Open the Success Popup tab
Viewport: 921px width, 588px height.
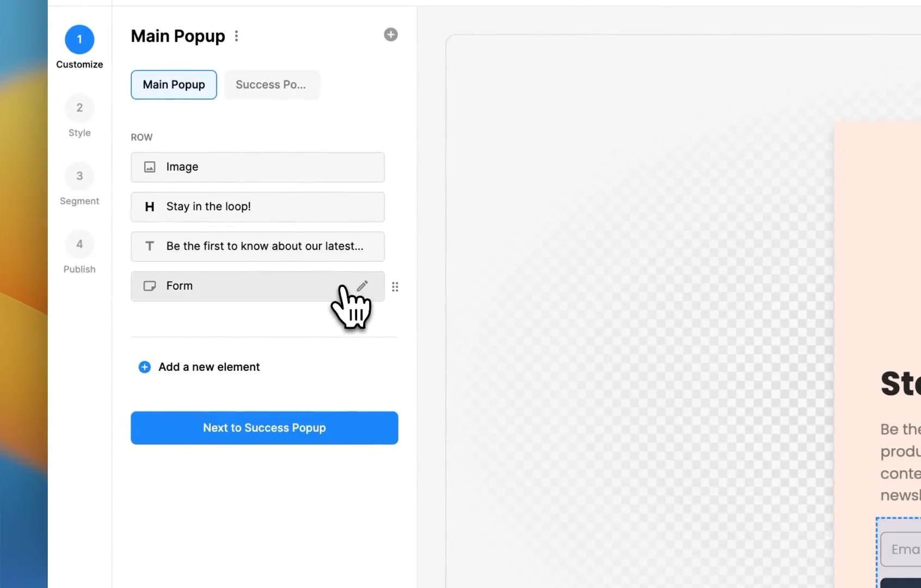(272, 85)
